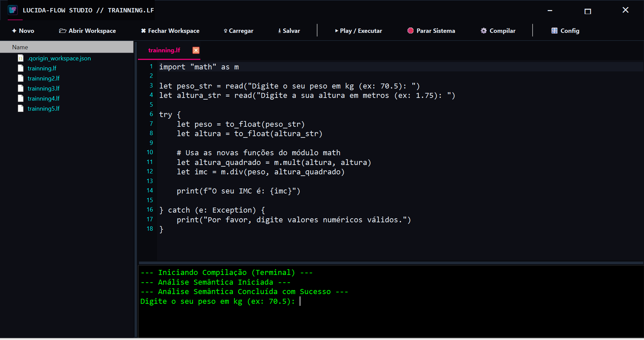Run the code with Play / Executar
This screenshot has height=340, width=644.
[358, 31]
